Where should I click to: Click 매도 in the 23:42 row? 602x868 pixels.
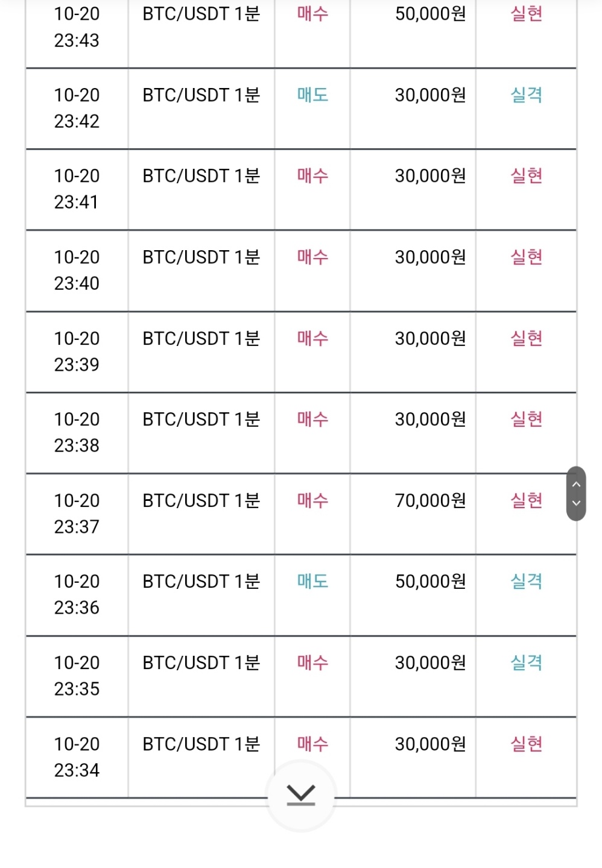pyautogui.click(x=312, y=95)
